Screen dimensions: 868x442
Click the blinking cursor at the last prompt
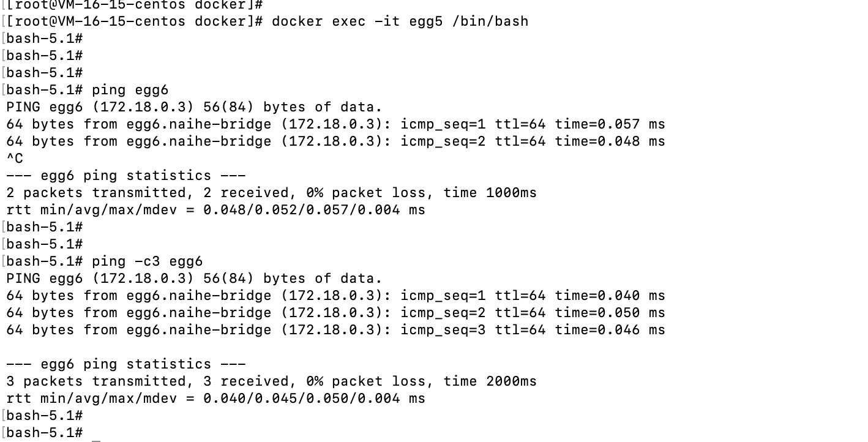coord(95,433)
